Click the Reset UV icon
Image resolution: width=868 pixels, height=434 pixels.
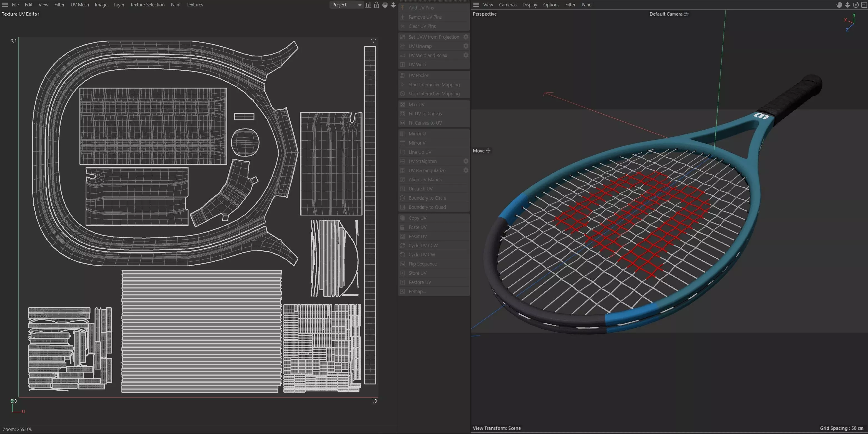point(402,236)
